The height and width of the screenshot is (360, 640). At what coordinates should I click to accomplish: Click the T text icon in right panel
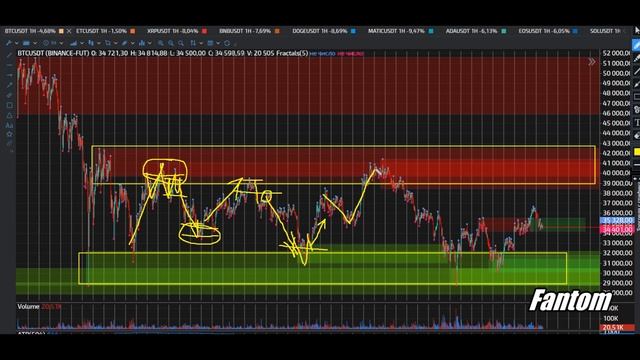[x=637, y=122]
